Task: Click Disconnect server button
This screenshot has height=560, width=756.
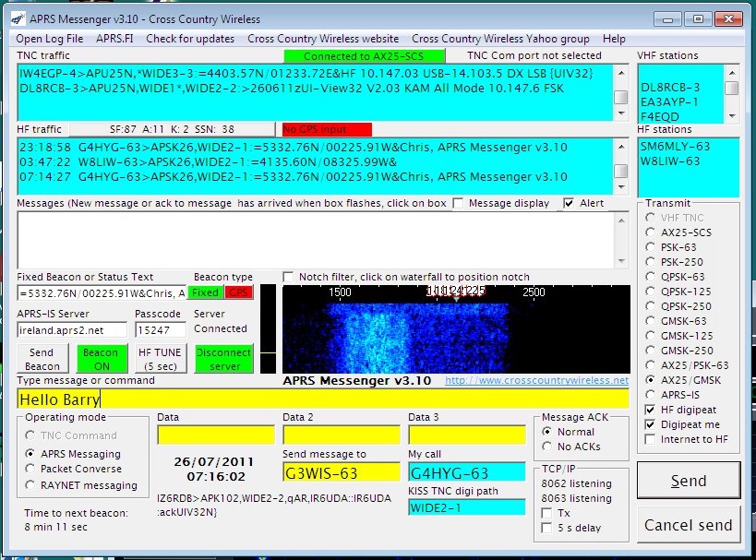Action: click(222, 359)
